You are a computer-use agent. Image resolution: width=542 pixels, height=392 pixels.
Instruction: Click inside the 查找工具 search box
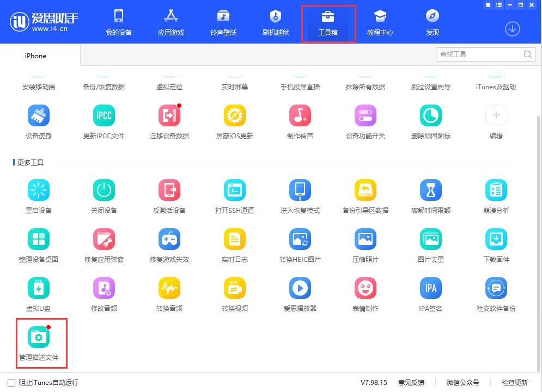pyautogui.click(x=479, y=54)
